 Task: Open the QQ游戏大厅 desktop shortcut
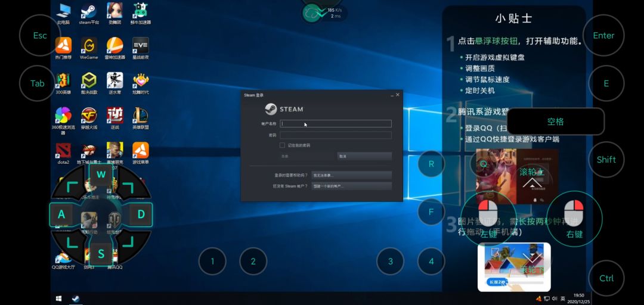coord(63,259)
